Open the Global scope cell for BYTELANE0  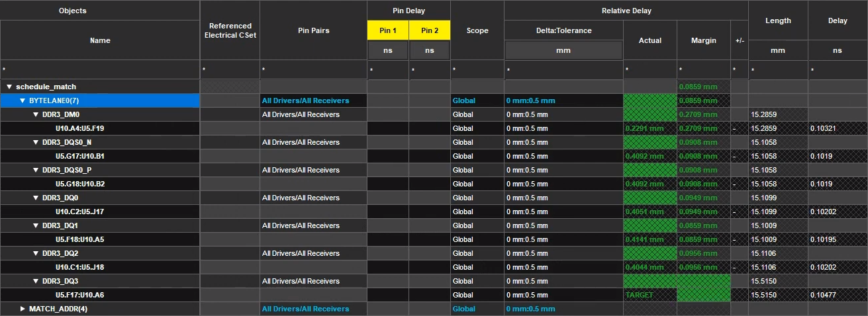pyautogui.click(x=464, y=100)
